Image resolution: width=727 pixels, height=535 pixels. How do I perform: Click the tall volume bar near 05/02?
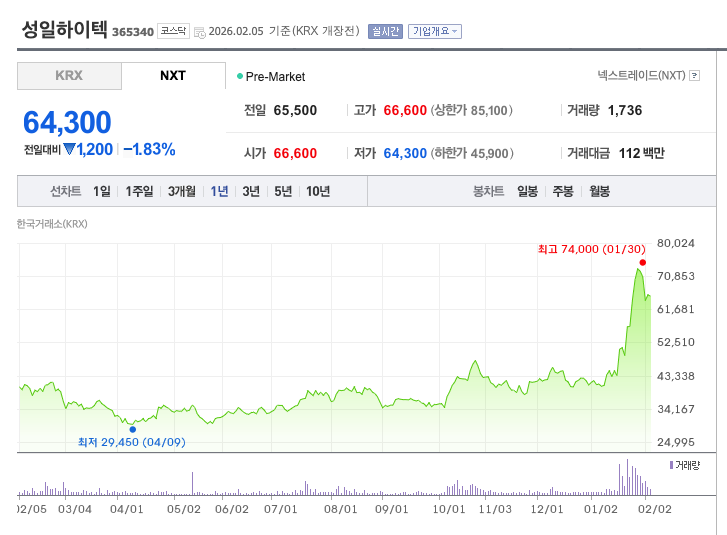click(192, 484)
